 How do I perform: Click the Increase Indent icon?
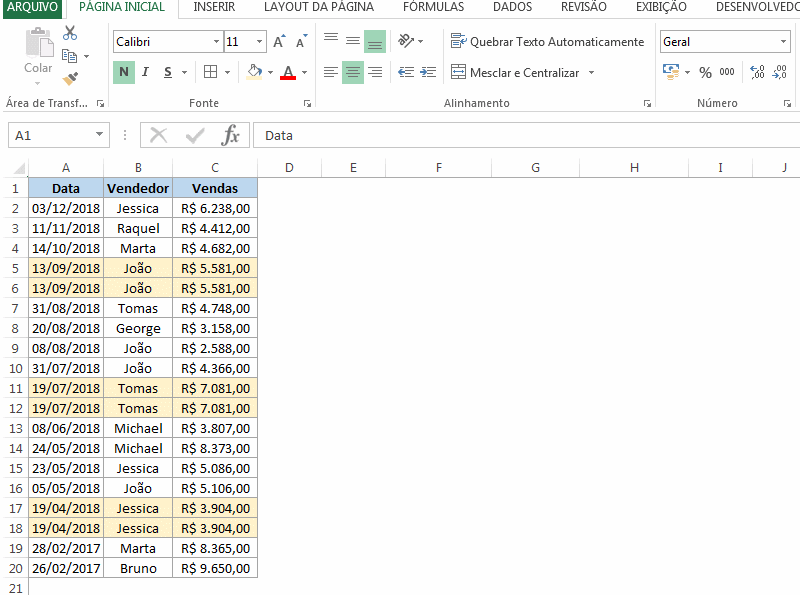click(x=428, y=72)
